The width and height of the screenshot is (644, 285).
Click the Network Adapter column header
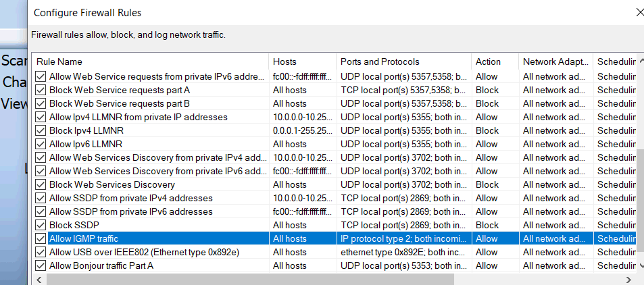(555, 61)
